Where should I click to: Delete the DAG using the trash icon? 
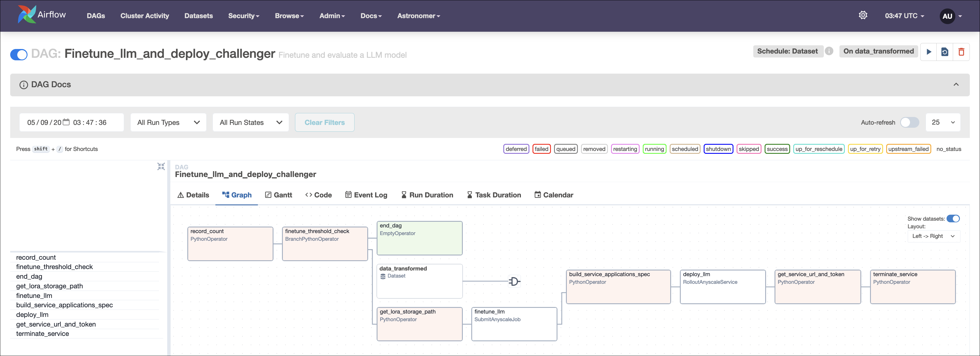coord(962,52)
